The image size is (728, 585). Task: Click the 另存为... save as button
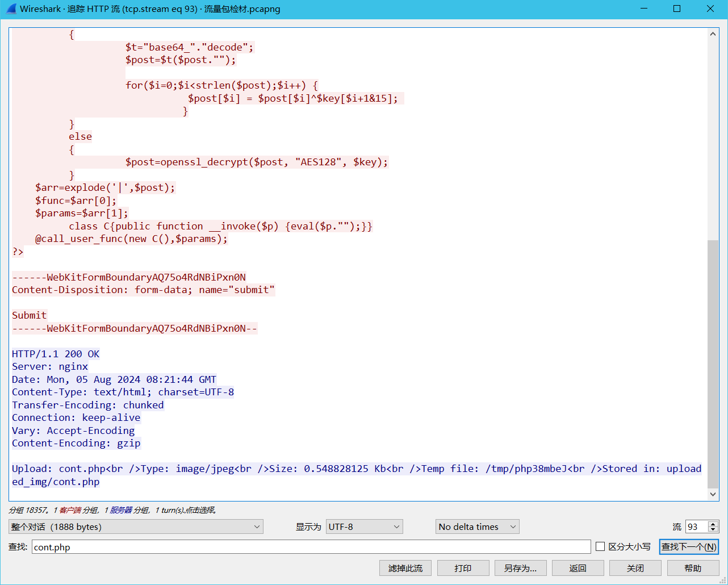pos(520,568)
